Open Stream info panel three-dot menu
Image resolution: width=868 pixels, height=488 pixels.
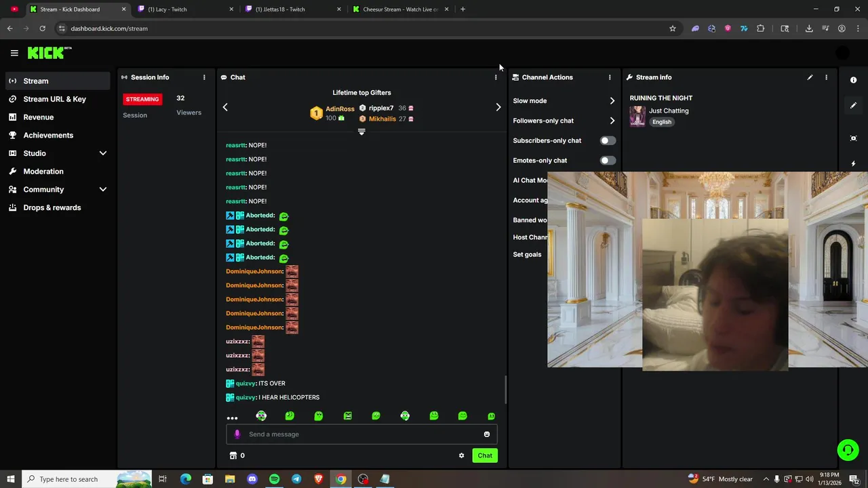pyautogui.click(x=826, y=77)
